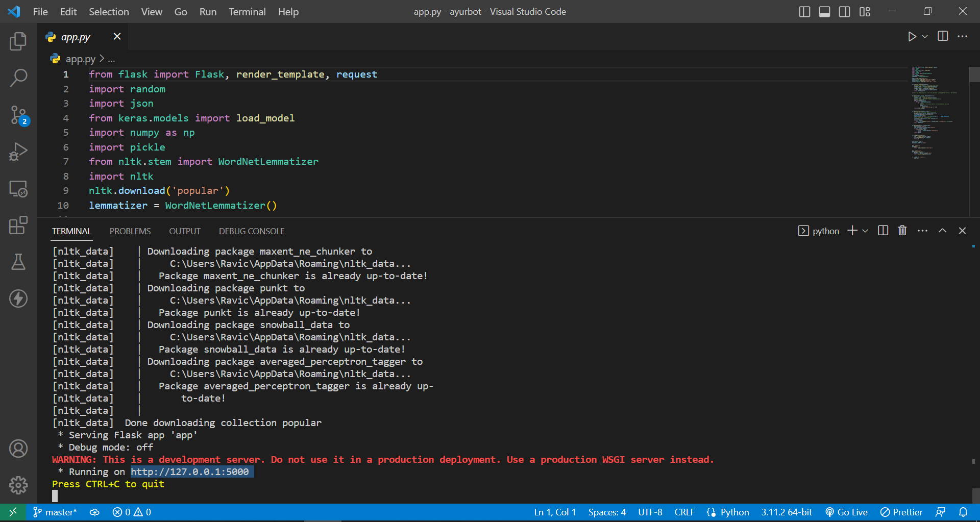Open the Terminal menu

point(247,11)
